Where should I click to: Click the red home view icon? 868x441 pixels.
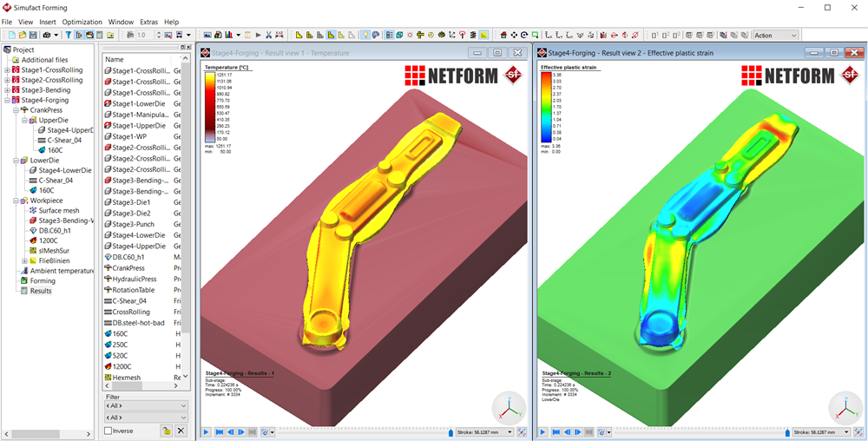tap(503, 36)
